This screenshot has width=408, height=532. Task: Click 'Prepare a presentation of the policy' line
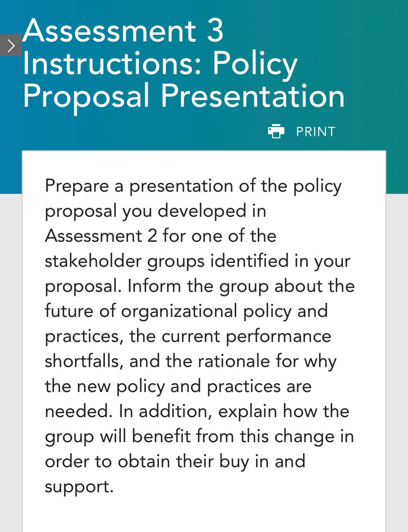[x=193, y=186]
